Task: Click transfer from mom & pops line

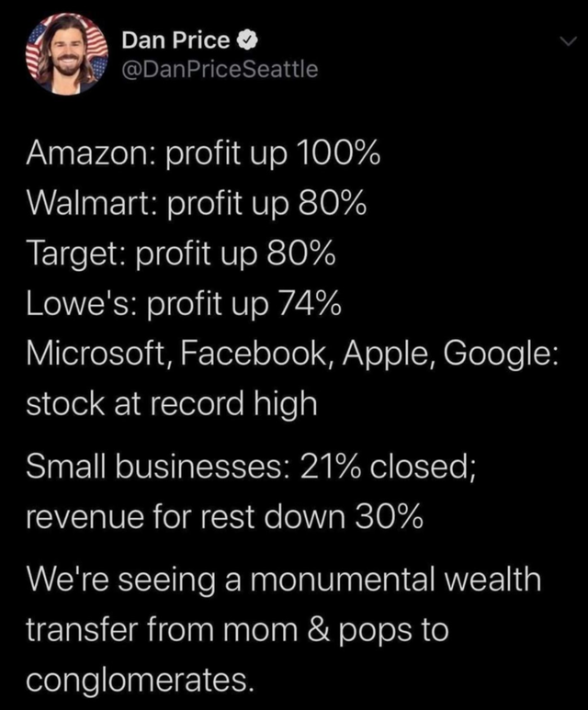Action: click(237, 630)
